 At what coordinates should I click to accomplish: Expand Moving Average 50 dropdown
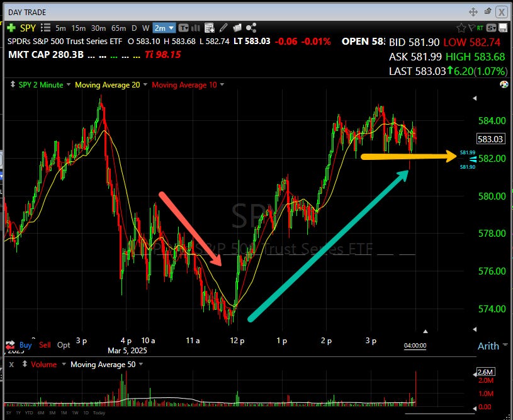pyautogui.click(x=141, y=364)
